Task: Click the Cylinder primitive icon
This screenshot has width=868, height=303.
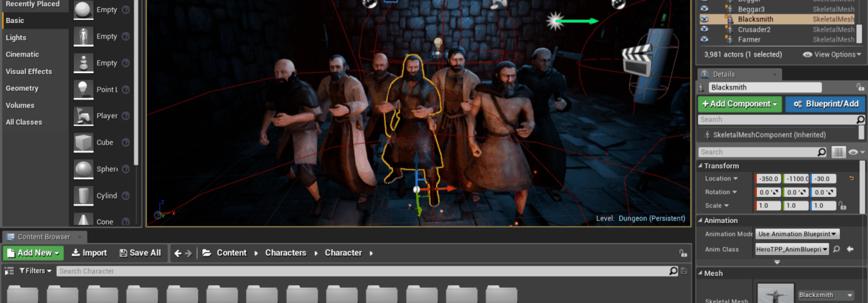Action: pyautogui.click(x=85, y=195)
